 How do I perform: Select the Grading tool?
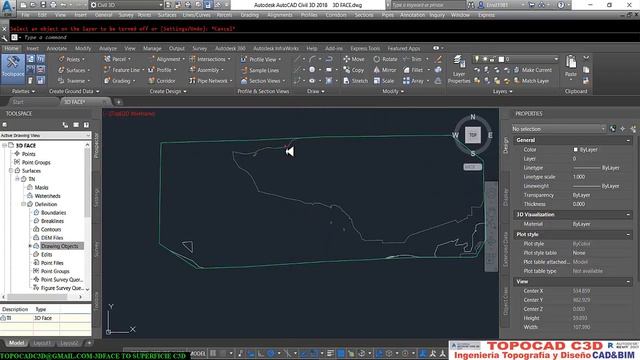[x=119, y=81]
